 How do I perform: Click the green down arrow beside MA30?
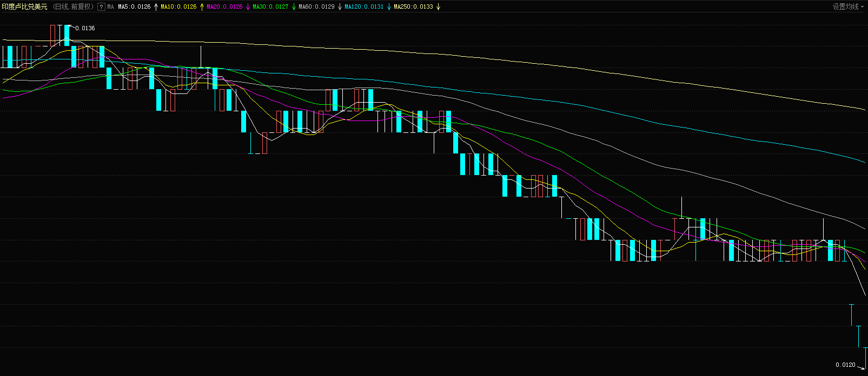[294, 7]
